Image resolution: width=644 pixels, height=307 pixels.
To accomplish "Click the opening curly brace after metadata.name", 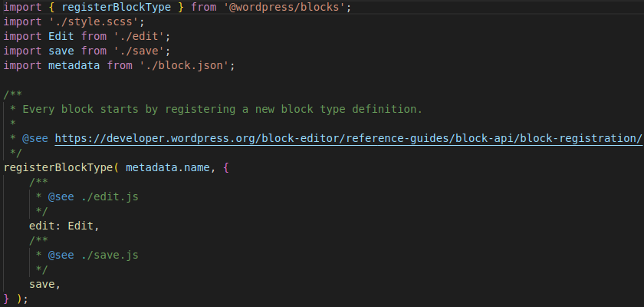I will point(226,167).
